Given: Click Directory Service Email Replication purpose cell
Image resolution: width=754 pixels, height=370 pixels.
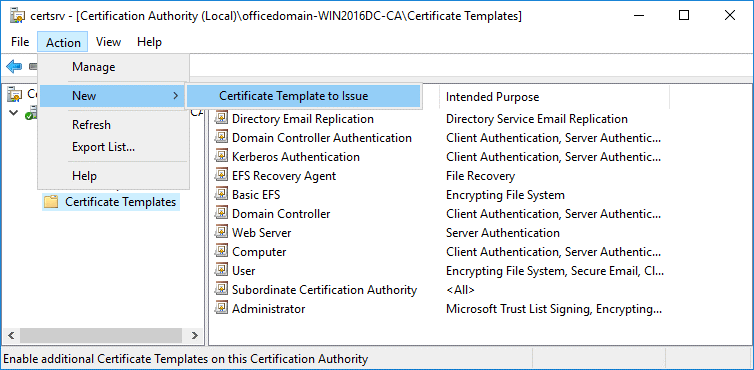Looking at the screenshot, I should tap(537, 118).
